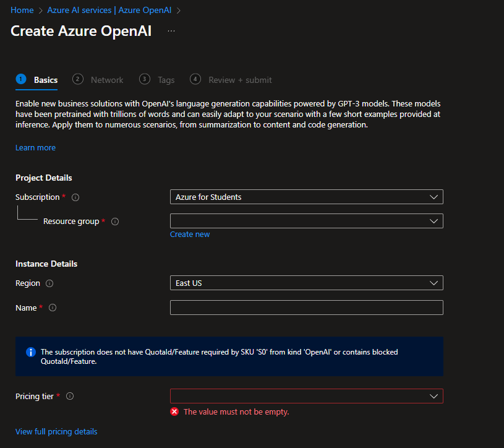The height and width of the screenshot is (448, 504).
Task: Click the red error icon under Pricing tier
Action: pos(173,411)
